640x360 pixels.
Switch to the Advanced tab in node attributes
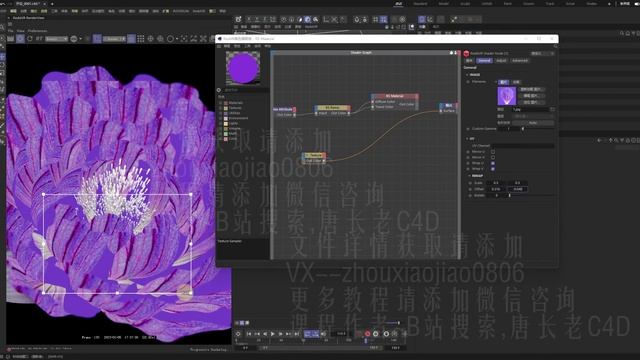point(520,60)
